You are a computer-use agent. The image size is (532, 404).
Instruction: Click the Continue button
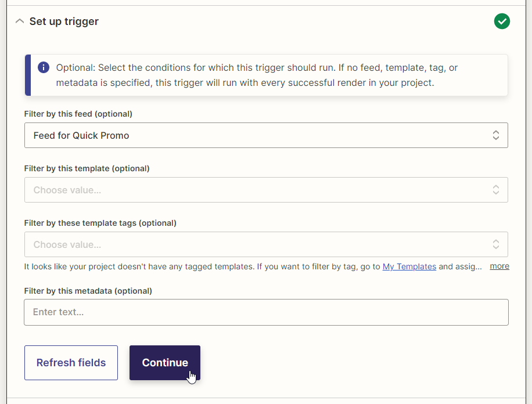click(165, 363)
